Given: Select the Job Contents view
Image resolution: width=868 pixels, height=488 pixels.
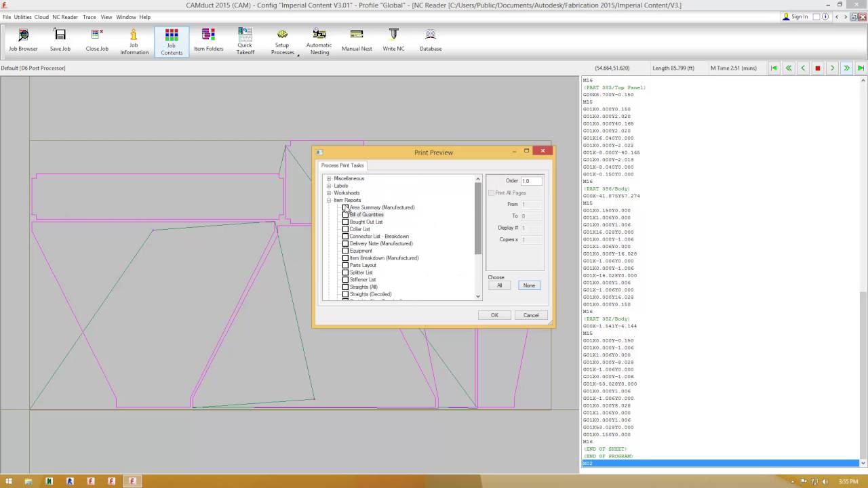Looking at the screenshot, I should point(172,41).
